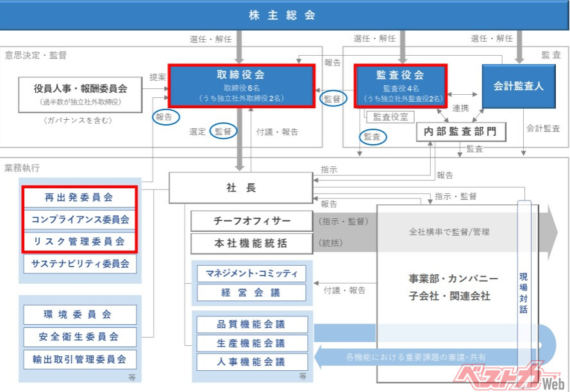Select the 内部監査部門 box

point(460,132)
